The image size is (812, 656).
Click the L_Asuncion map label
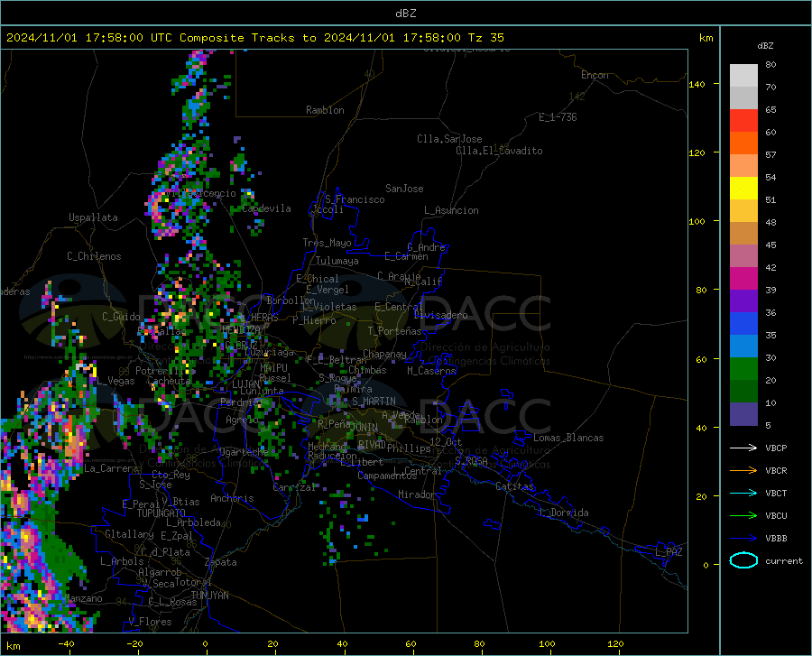pos(451,210)
